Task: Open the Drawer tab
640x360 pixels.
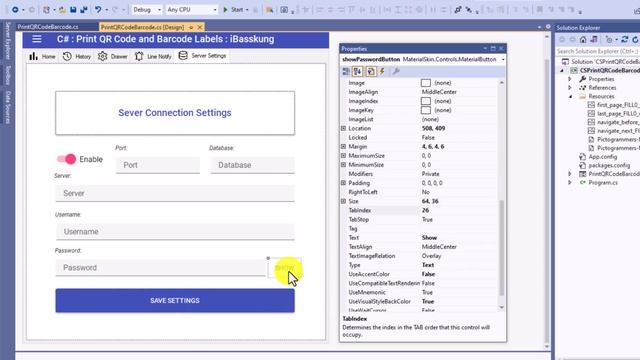Action: click(x=113, y=56)
